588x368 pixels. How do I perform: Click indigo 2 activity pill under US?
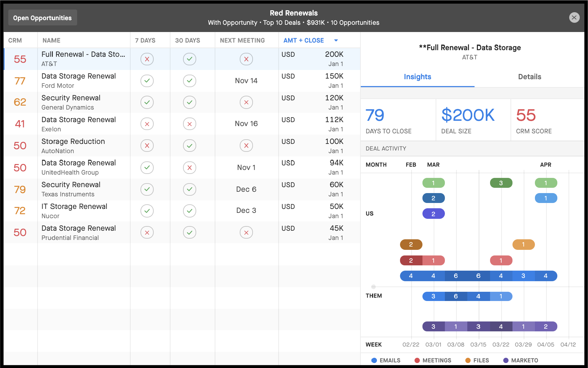pyautogui.click(x=434, y=214)
